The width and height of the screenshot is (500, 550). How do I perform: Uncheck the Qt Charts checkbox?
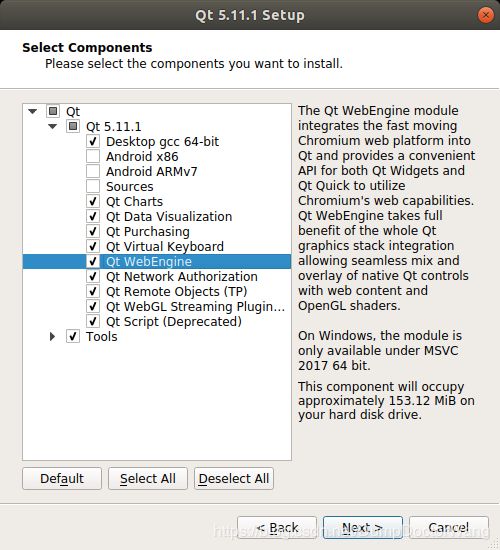coord(93,201)
